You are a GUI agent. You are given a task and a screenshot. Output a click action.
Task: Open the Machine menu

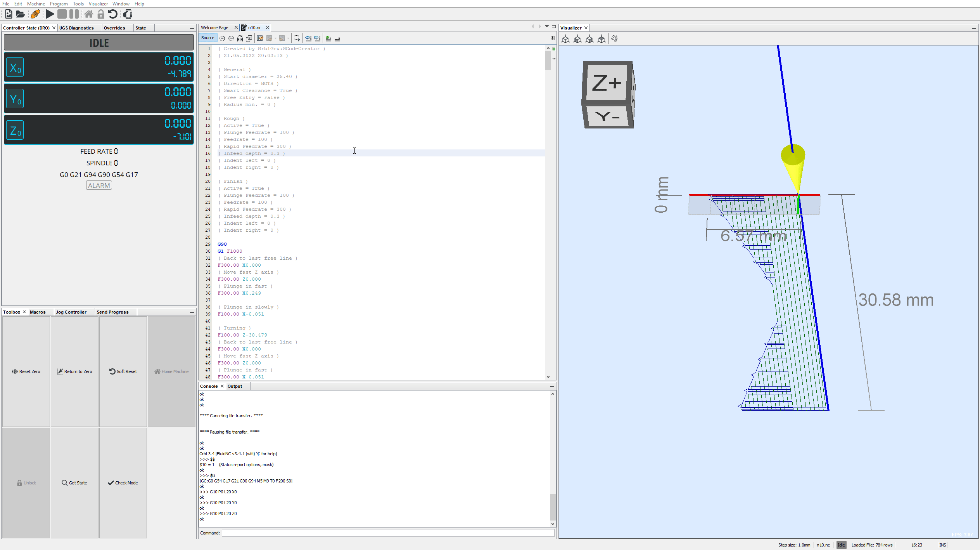click(36, 4)
